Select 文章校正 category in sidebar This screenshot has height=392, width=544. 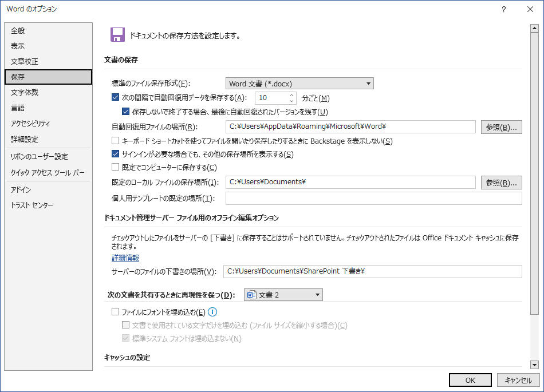pyautogui.click(x=49, y=61)
